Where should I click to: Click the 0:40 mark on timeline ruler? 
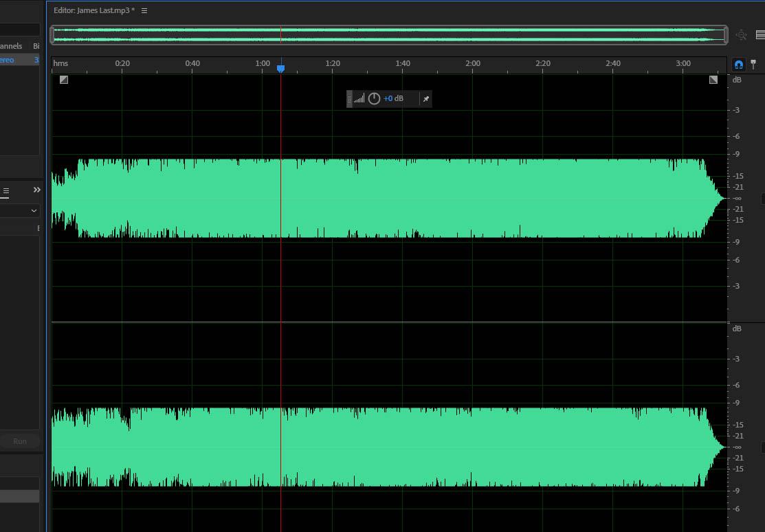click(192, 63)
